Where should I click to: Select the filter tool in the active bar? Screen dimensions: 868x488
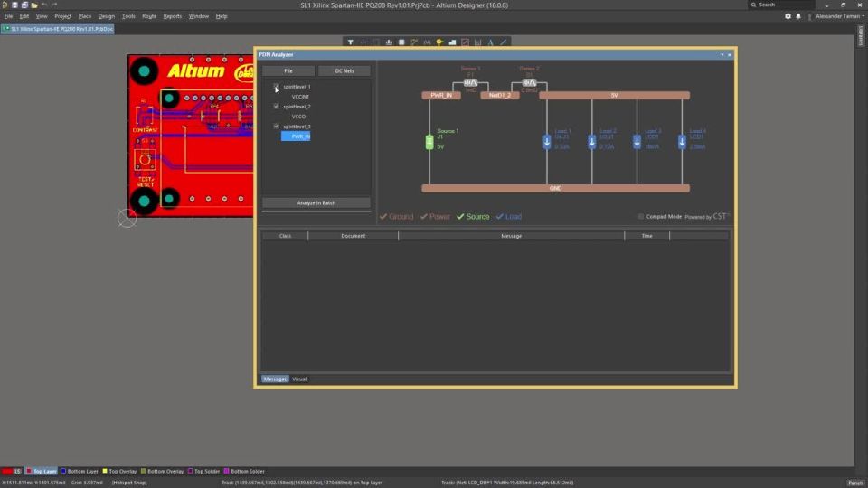[351, 42]
